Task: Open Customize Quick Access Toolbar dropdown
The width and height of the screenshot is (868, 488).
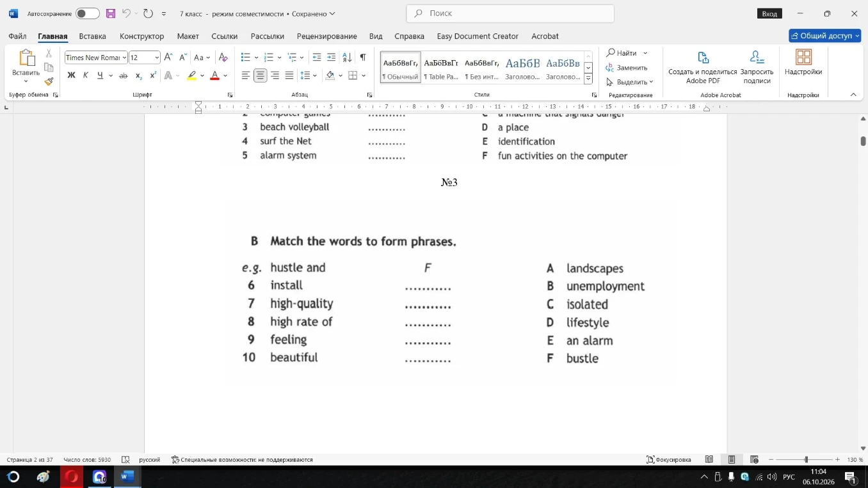Action: click(164, 13)
